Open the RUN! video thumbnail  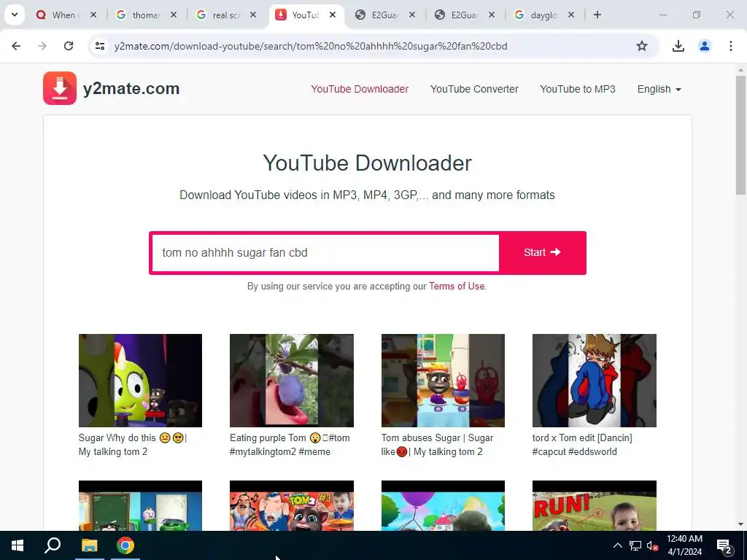pyautogui.click(x=594, y=506)
